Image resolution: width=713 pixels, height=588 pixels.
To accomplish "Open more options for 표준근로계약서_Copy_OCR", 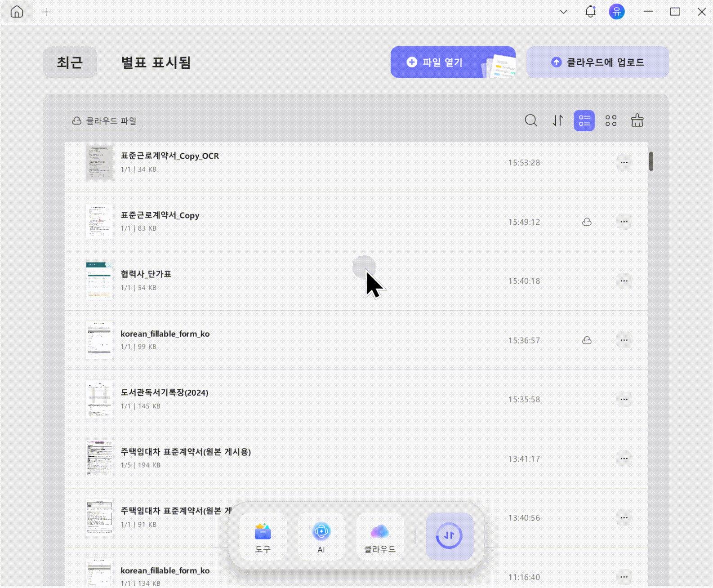I will [624, 162].
